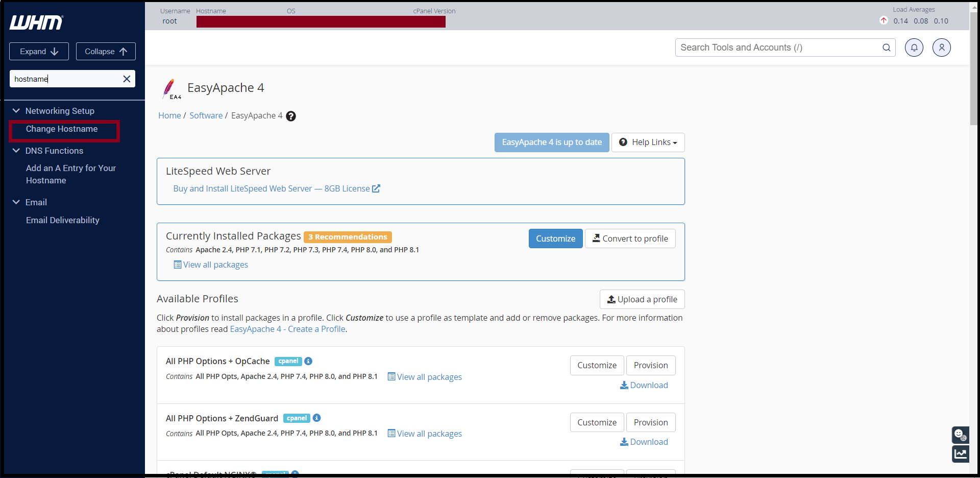Customize All PHP Options + ZendGuard profile
Image resolution: width=980 pixels, height=478 pixels.
click(x=597, y=422)
